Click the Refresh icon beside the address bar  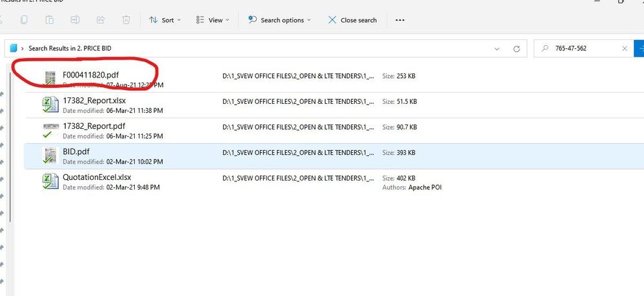[x=517, y=49]
